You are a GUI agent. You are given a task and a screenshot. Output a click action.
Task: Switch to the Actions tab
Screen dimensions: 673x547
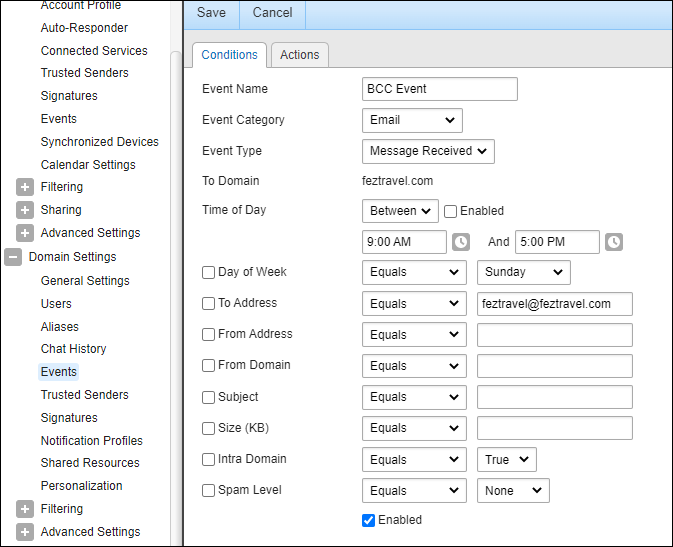(x=299, y=55)
